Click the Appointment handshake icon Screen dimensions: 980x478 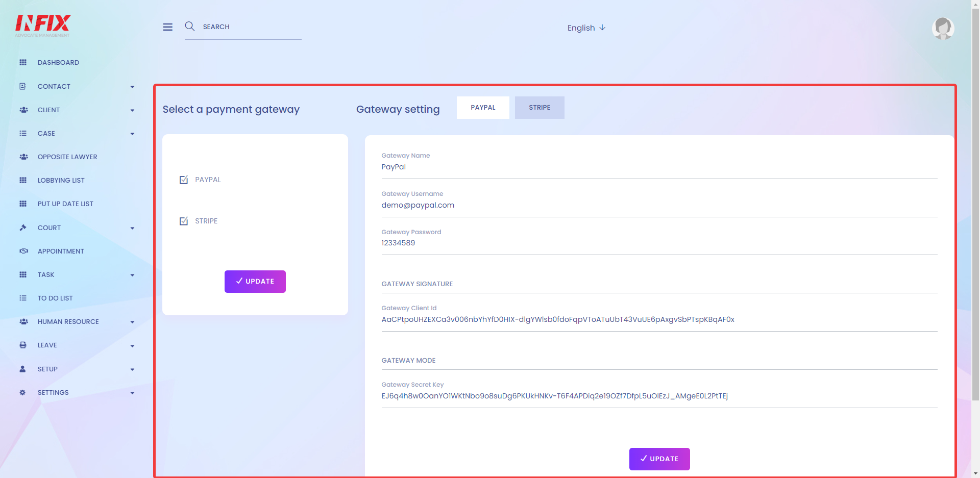pos(23,251)
